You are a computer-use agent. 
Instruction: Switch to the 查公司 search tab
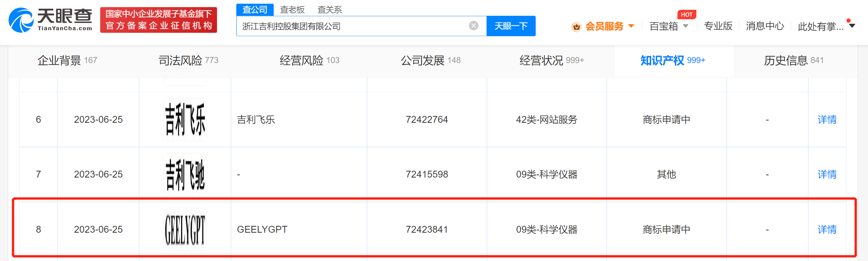coord(255,10)
